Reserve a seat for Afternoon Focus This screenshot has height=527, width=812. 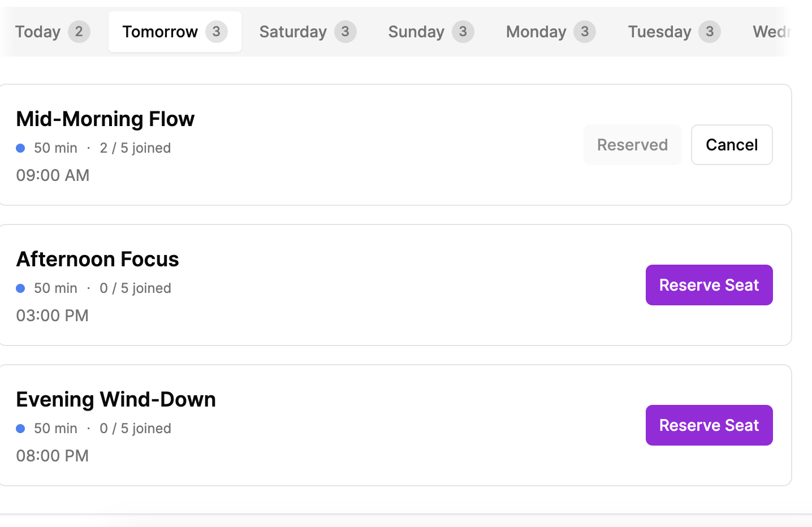pos(709,285)
